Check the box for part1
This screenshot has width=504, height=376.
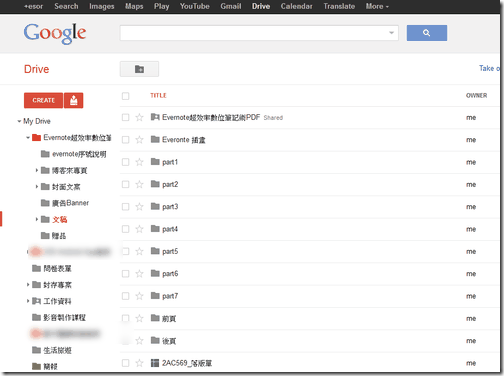(125, 162)
